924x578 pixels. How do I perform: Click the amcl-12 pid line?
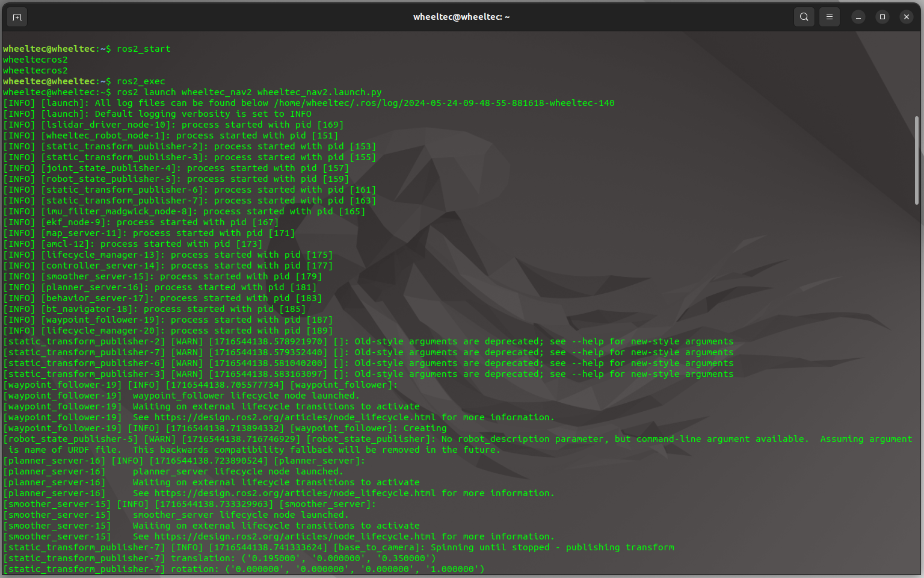pyautogui.click(x=133, y=244)
